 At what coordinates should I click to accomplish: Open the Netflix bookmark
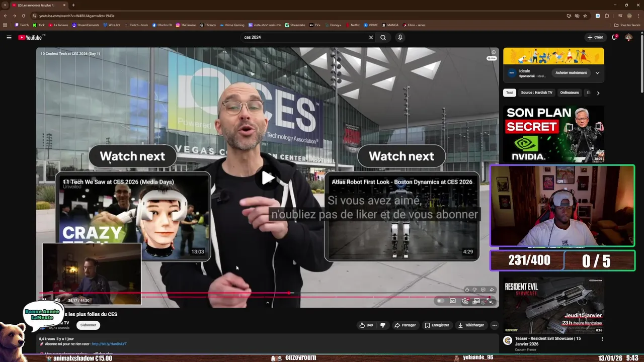coord(353,25)
